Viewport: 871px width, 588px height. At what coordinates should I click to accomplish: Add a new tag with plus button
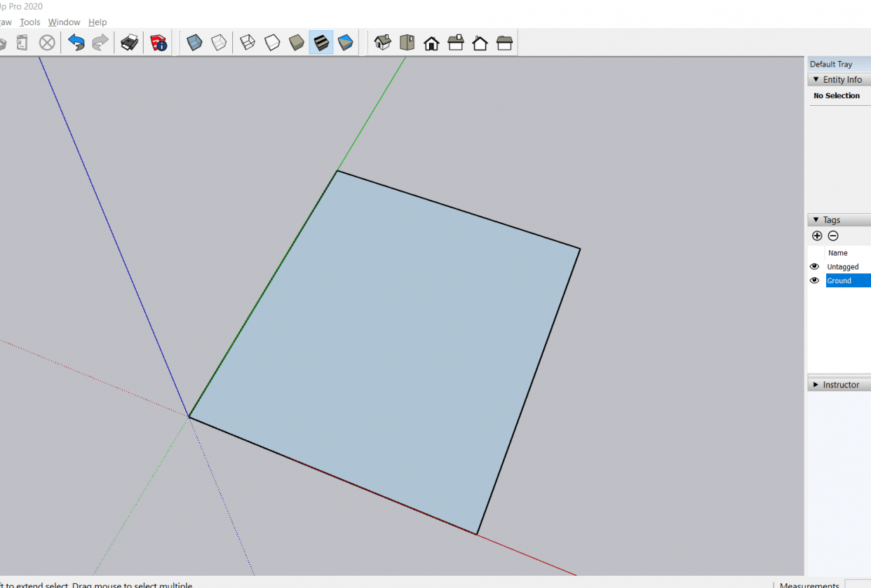click(817, 236)
